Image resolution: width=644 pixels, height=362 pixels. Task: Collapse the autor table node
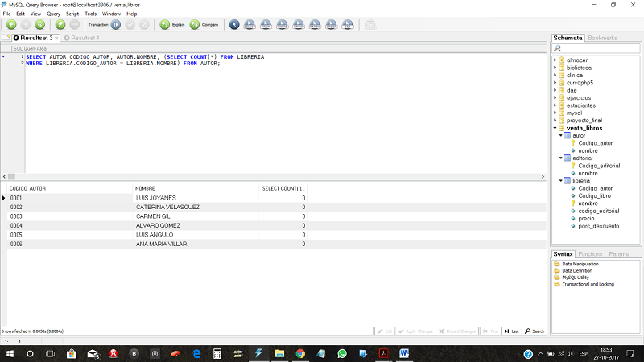pyautogui.click(x=561, y=135)
